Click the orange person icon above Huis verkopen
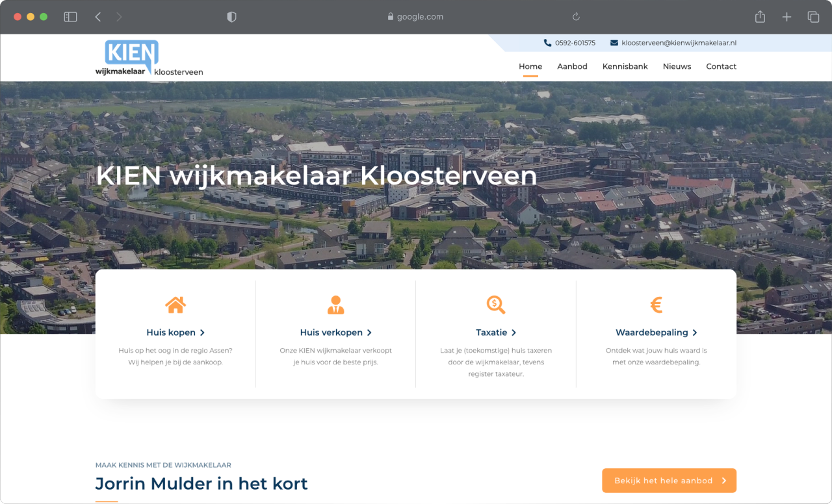Screen dimensions: 832x504 click(x=335, y=305)
